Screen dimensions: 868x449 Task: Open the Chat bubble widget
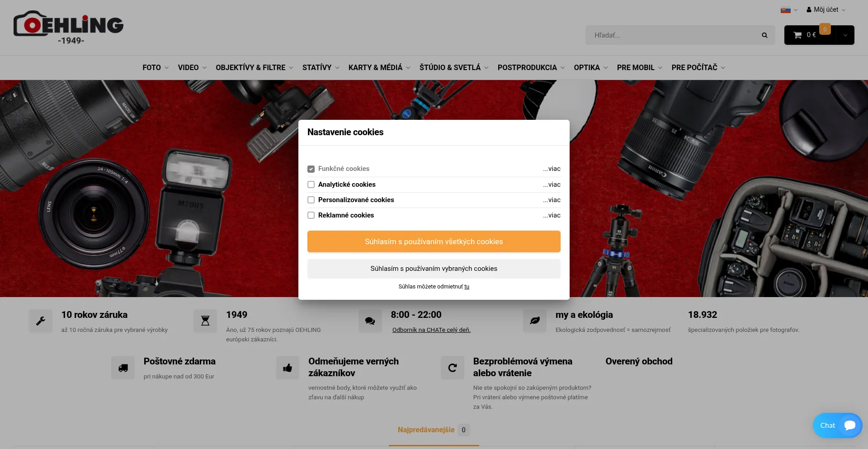pos(837,425)
